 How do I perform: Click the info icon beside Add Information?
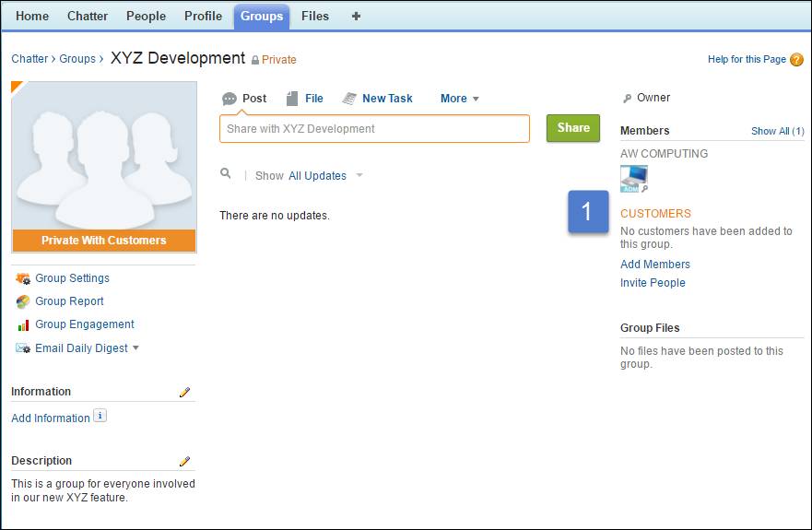tap(100, 416)
